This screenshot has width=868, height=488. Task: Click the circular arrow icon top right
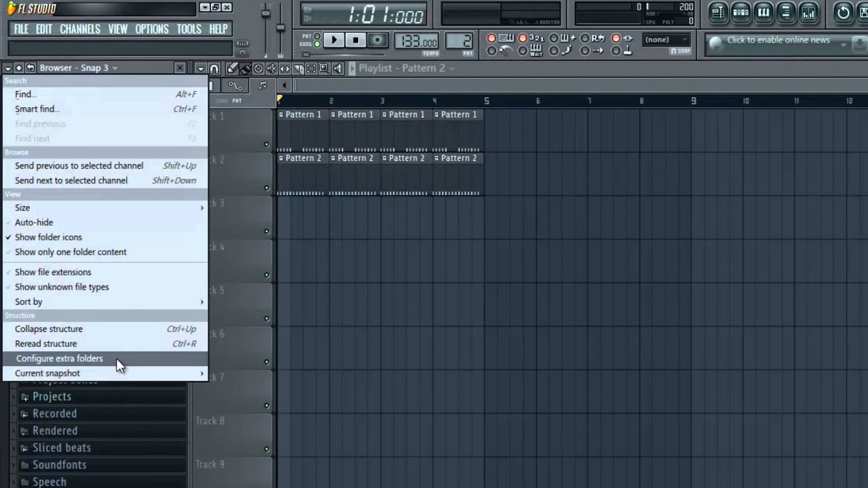point(843,12)
